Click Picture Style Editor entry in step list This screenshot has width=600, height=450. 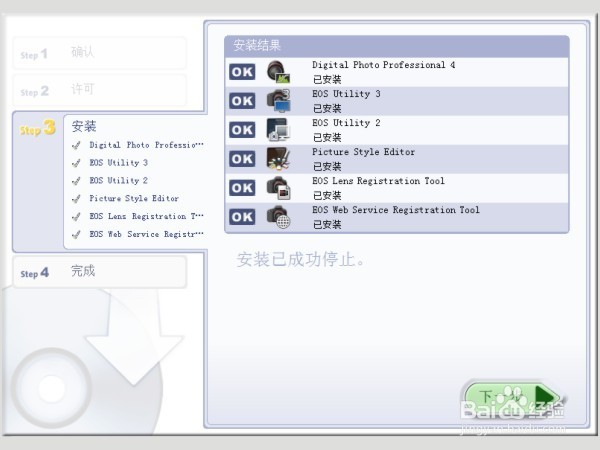[134, 199]
